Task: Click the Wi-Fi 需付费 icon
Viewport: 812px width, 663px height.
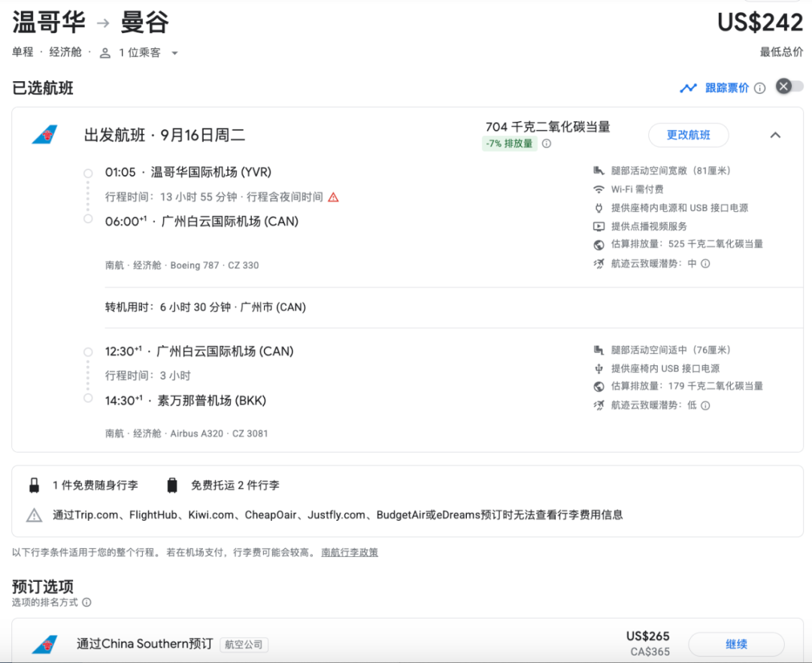Action: tap(598, 189)
